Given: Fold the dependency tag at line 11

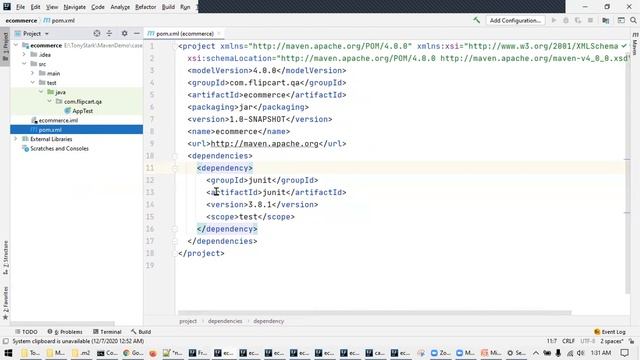Looking at the screenshot, I should (x=175, y=168).
